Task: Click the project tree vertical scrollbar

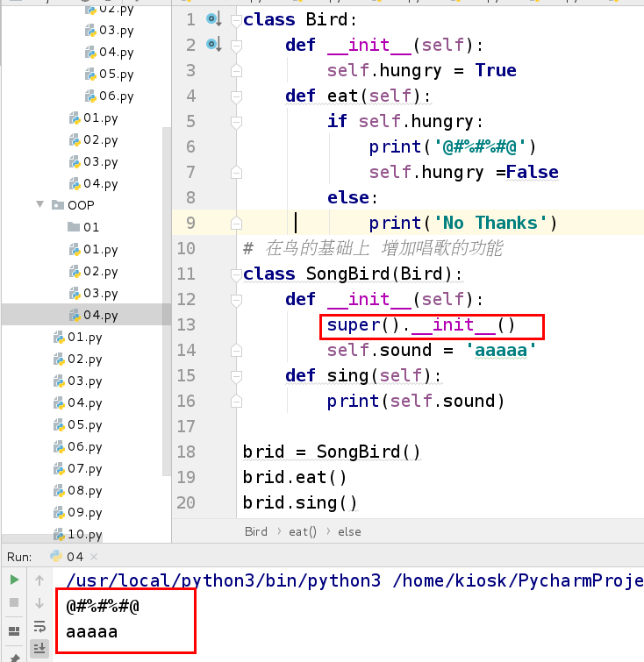Action: point(167,302)
